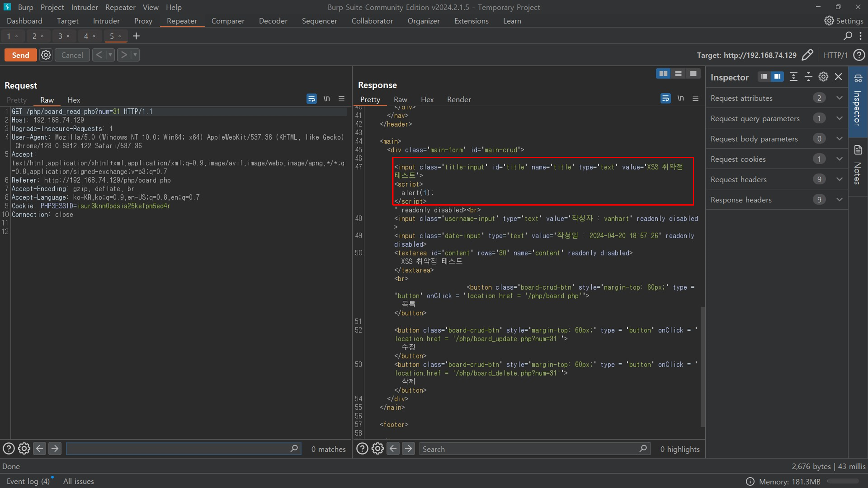Open Repeater send settings gear

coord(46,55)
